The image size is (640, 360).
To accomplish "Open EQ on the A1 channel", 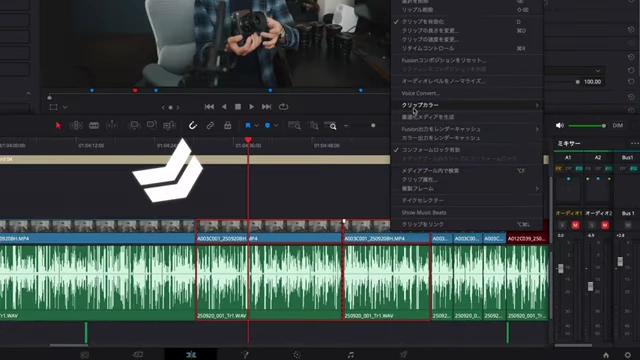I will pos(579,169).
